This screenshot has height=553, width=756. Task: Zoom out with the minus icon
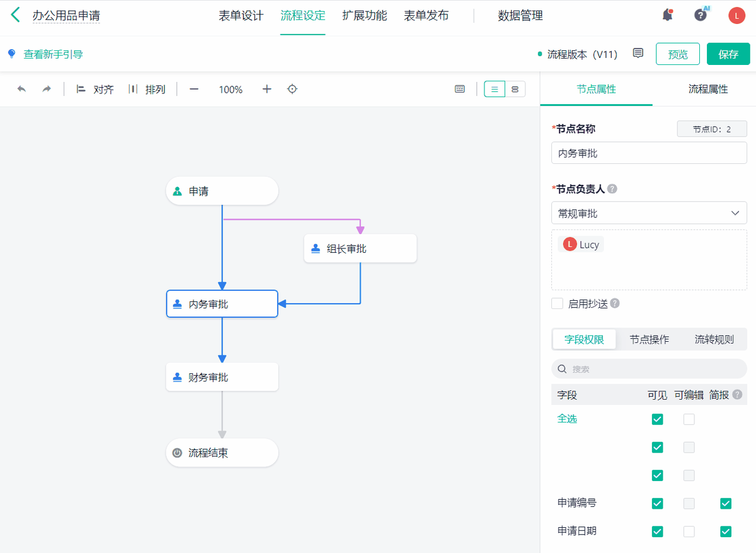[194, 89]
